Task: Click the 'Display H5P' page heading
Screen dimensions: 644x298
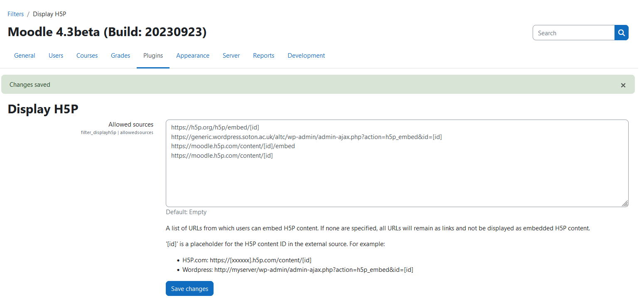Action: coord(43,109)
